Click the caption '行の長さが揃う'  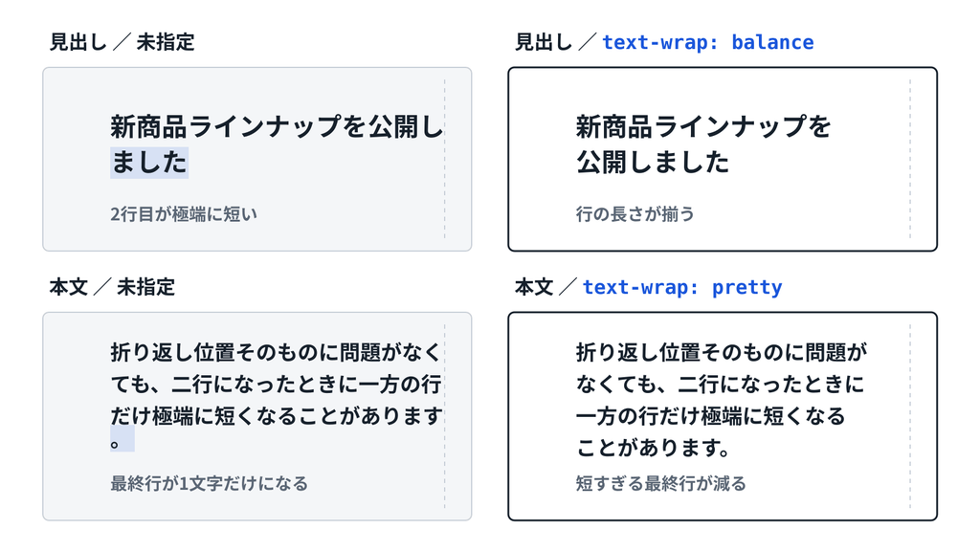635,214
